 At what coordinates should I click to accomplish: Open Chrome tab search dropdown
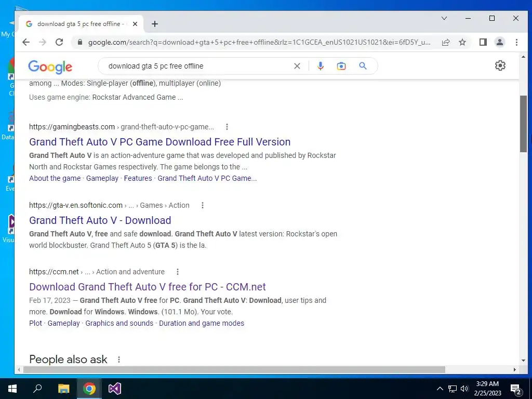coord(444,18)
